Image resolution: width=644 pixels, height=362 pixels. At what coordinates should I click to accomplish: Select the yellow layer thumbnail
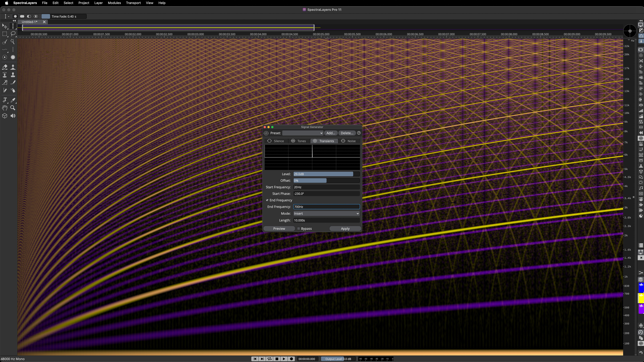(641, 298)
